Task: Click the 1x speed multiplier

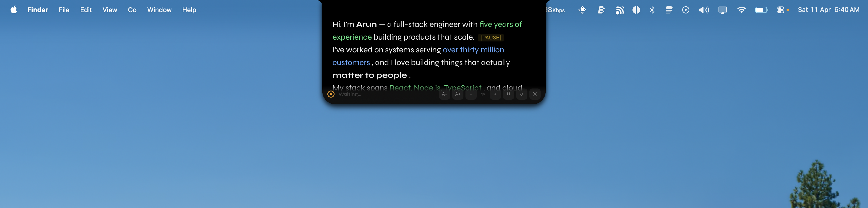Action: point(482,94)
